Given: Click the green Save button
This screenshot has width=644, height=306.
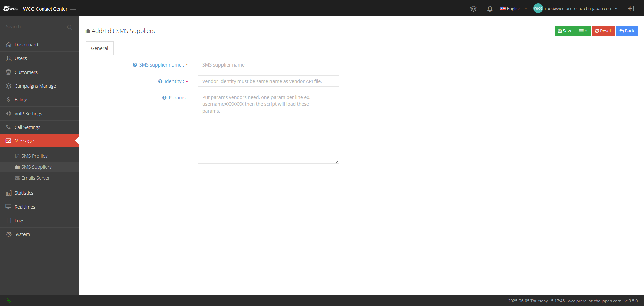Looking at the screenshot, I should (565, 31).
